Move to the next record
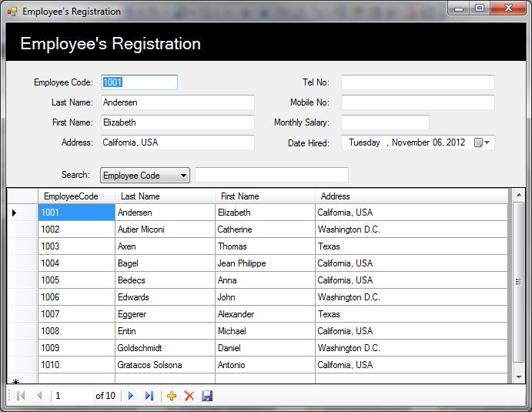The height and width of the screenshot is (412, 532). (x=131, y=396)
